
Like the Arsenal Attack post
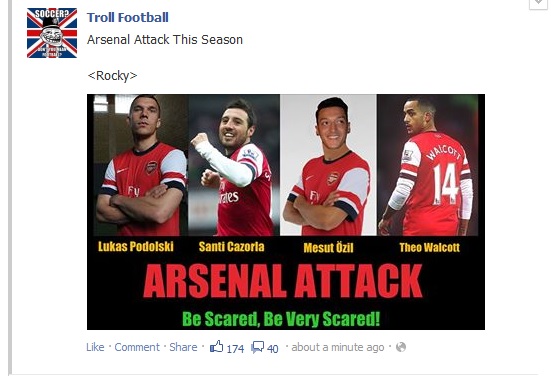click(95, 347)
